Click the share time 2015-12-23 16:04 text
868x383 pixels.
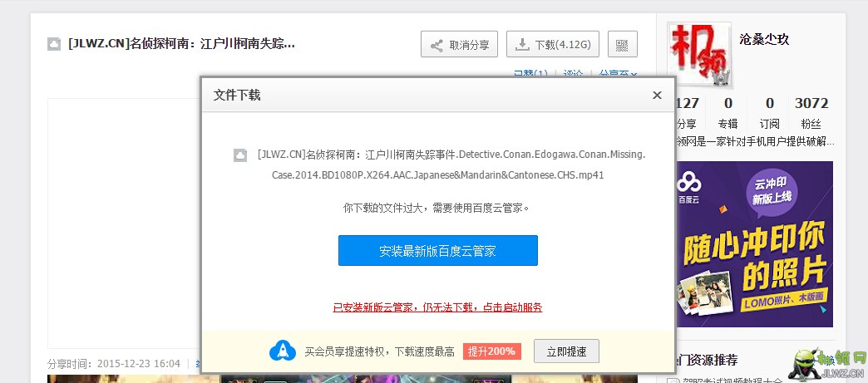[x=138, y=364]
